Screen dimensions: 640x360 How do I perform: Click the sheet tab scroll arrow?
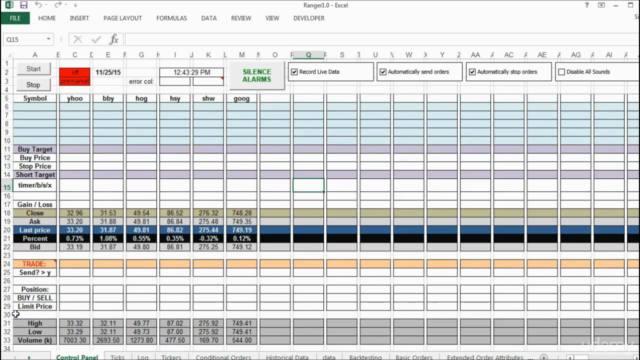[29, 358]
